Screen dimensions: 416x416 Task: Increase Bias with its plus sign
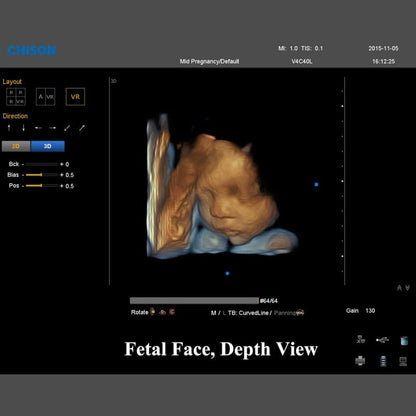coord(62,175)
